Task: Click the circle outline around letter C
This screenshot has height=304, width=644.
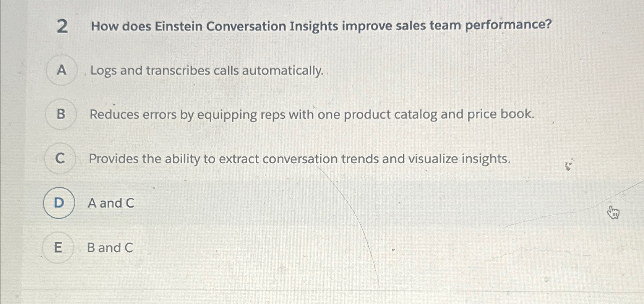Action: click(60, 159)
